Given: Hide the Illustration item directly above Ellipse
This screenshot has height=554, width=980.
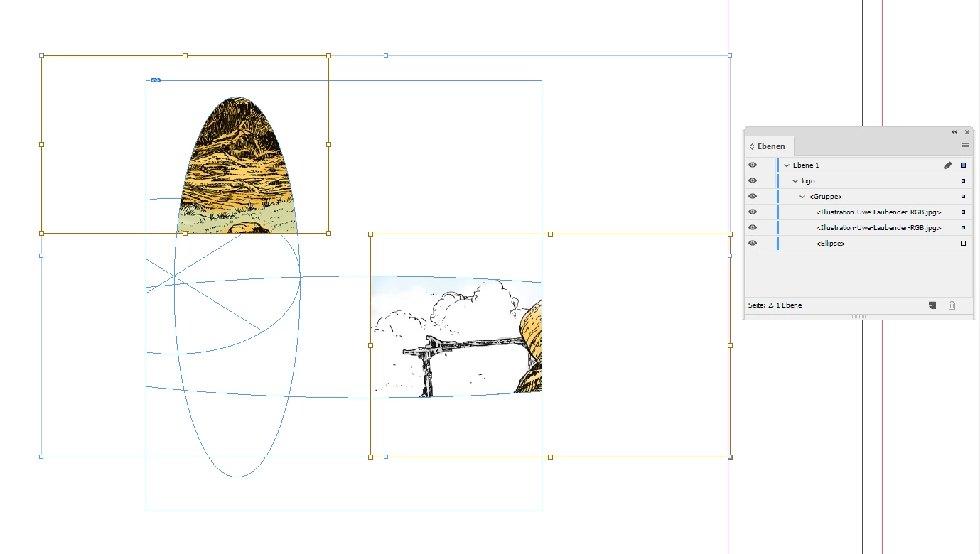Looking at the screenshot, I should coord(753,228).
